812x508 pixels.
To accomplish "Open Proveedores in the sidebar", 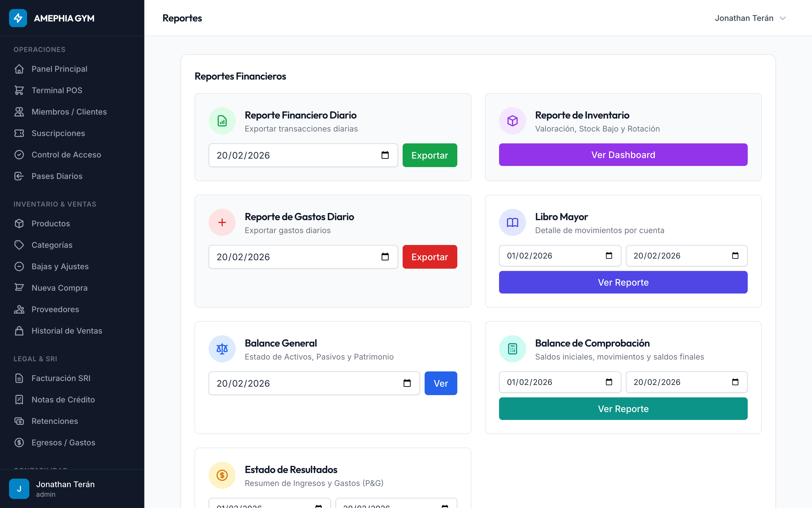I will tap(72, 310).
